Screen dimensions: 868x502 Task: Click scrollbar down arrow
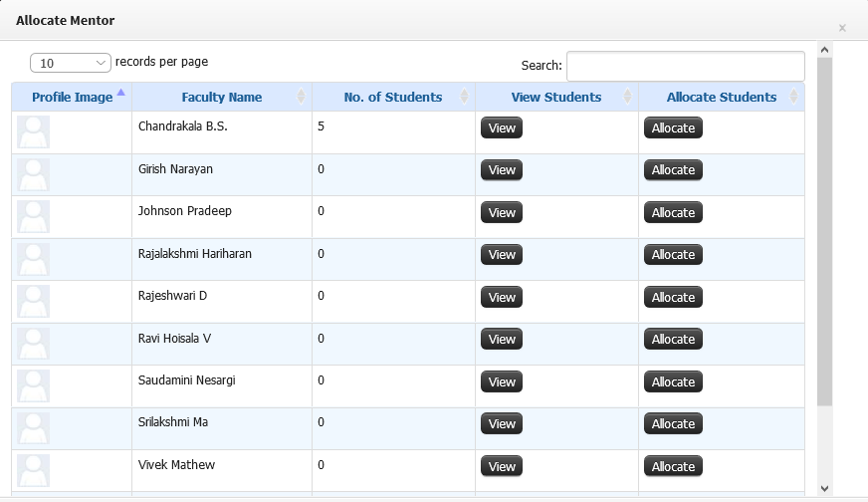(x=824, y=488)
